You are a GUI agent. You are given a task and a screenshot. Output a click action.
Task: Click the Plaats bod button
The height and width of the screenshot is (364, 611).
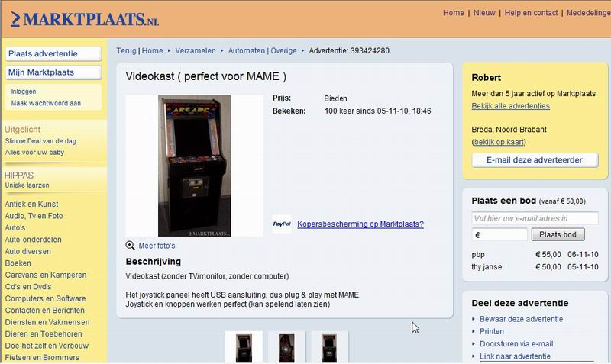pyautogui.click(x=558, y=234)
